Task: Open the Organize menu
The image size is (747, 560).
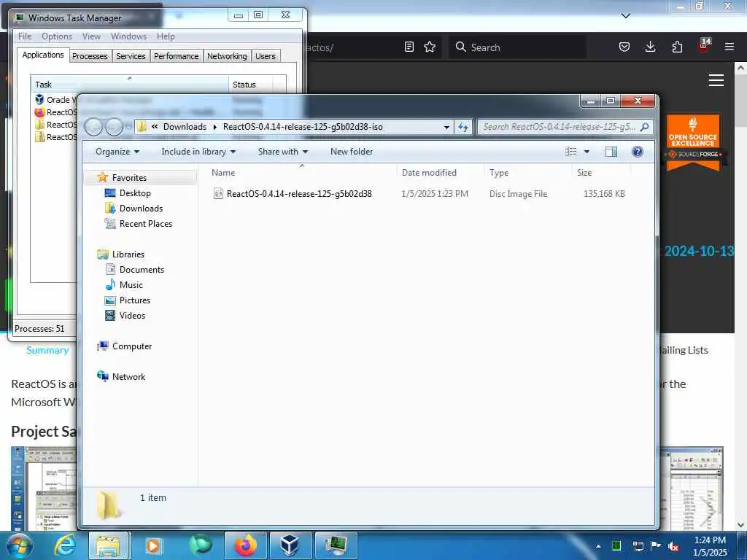Action: [x=117, y=152]
